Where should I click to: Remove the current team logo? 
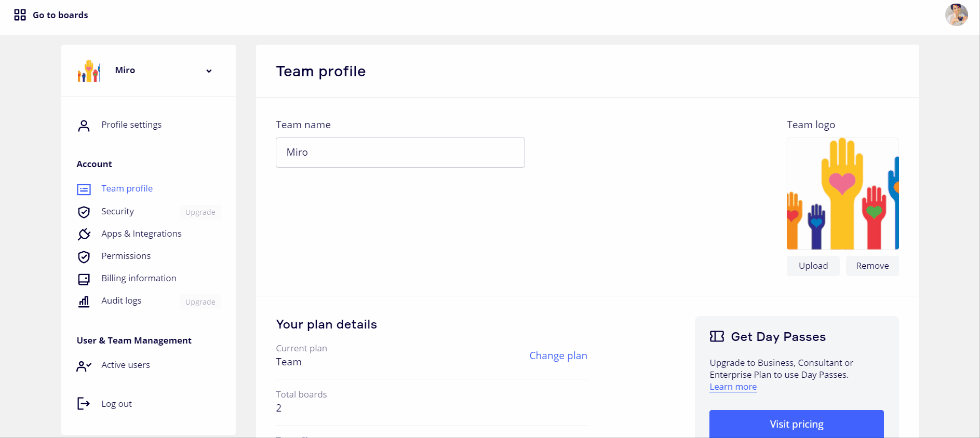click(872, 266)
